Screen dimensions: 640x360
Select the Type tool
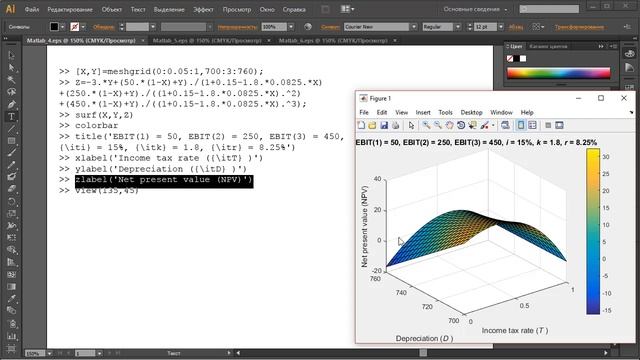11,116
